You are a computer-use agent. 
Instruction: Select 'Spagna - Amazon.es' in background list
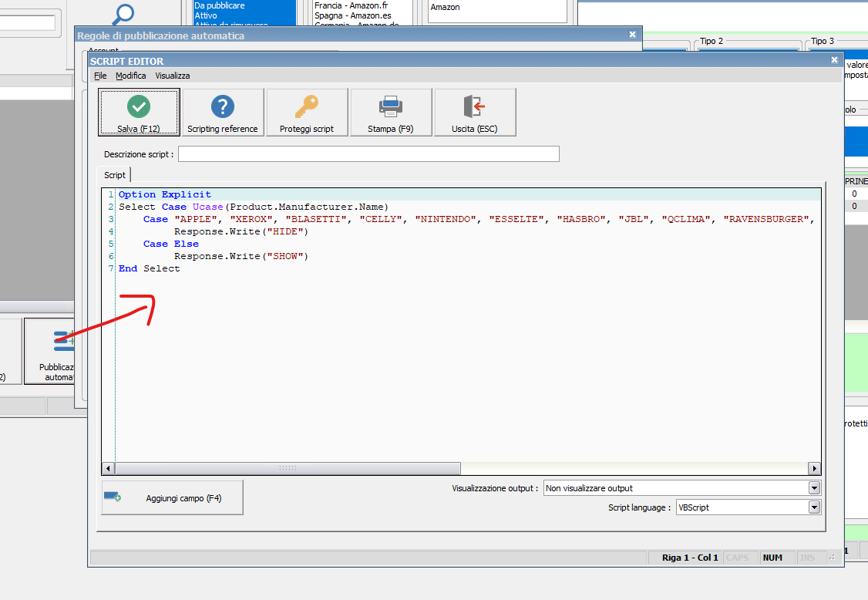[x=352, y=15]
